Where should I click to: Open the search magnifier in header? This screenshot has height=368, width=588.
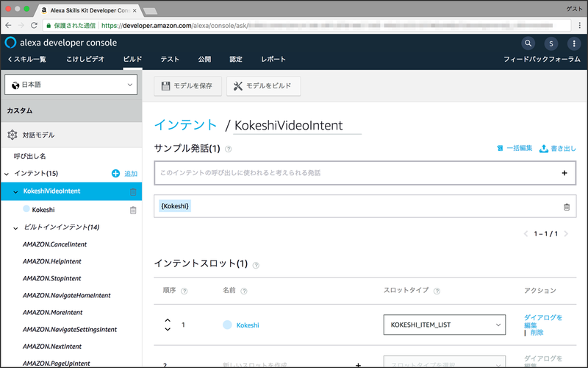pyautogui.click(x=528, y=43)
